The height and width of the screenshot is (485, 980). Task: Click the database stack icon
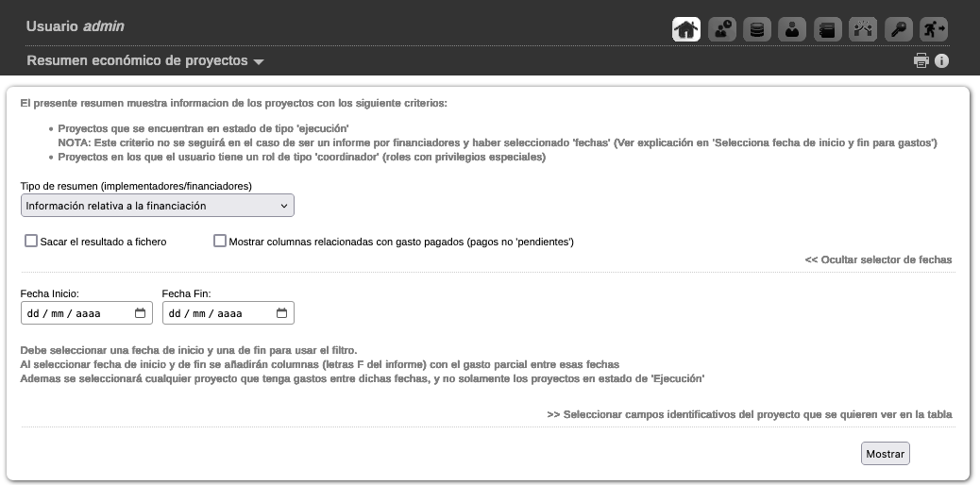(x=756, y=29)
